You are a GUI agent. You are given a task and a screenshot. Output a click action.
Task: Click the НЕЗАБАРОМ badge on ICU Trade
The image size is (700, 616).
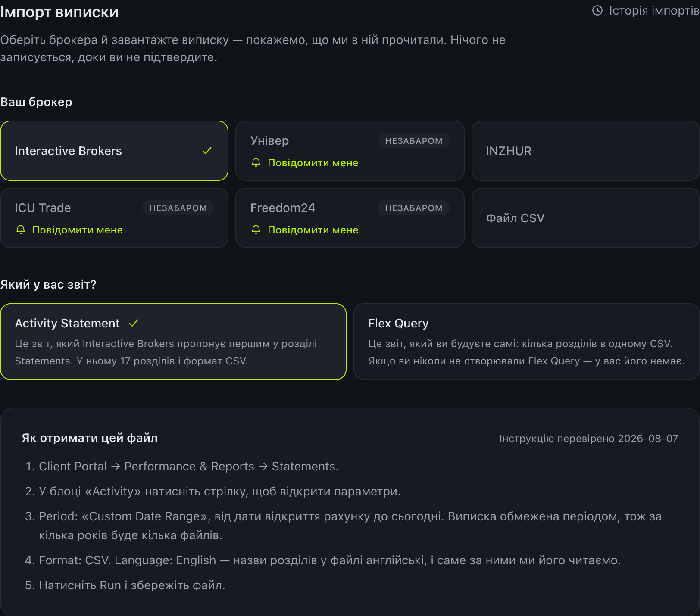[178, 208]
